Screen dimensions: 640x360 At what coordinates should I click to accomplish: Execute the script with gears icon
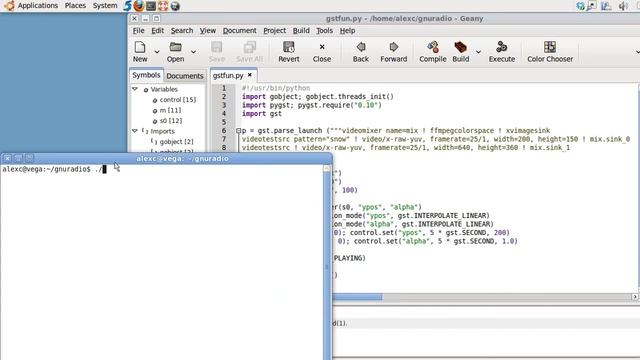coord(502,47)
